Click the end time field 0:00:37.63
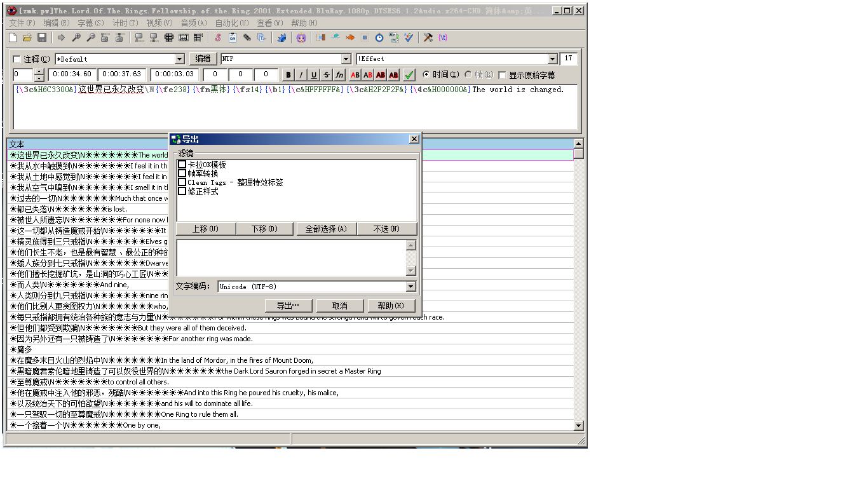The height and width of the screenshot is (488, 868). (x=123, y=75)
